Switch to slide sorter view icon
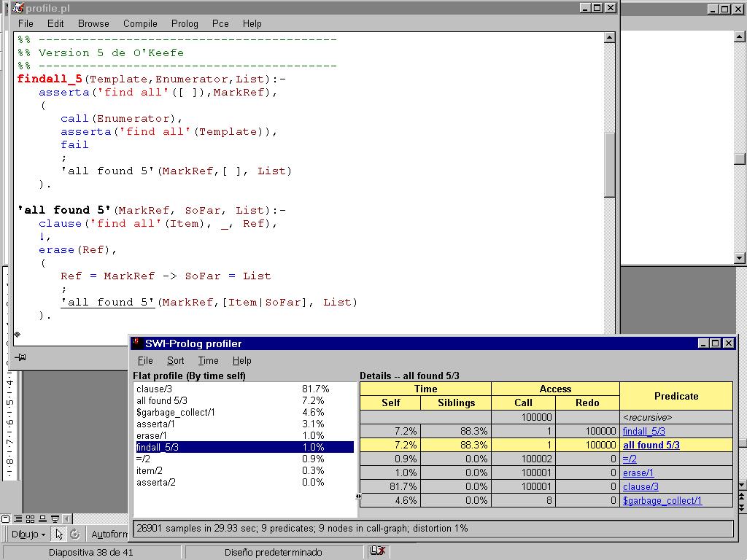 tap(31, 519)
